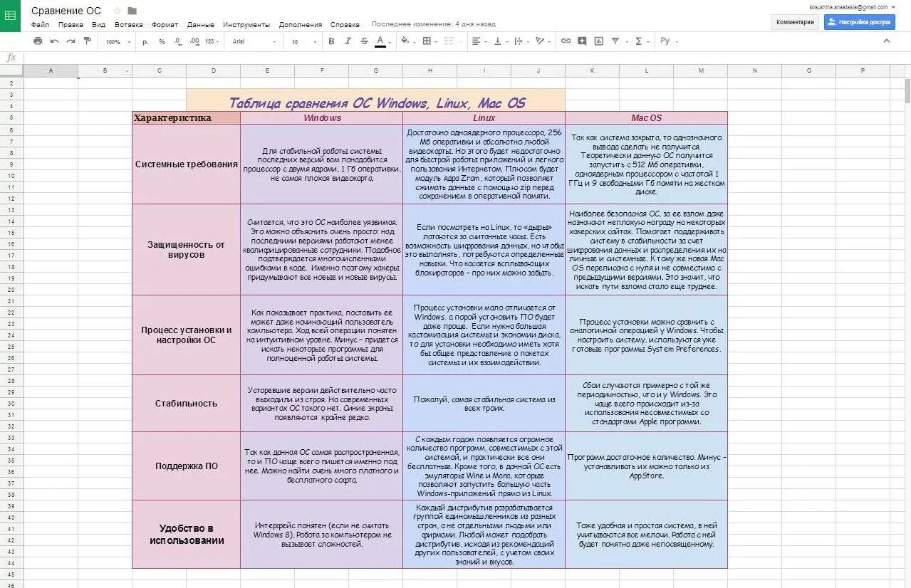Viewport: 911px width, 588px height.
Task: Open the horizontal align dropdown
Action: 479,41
